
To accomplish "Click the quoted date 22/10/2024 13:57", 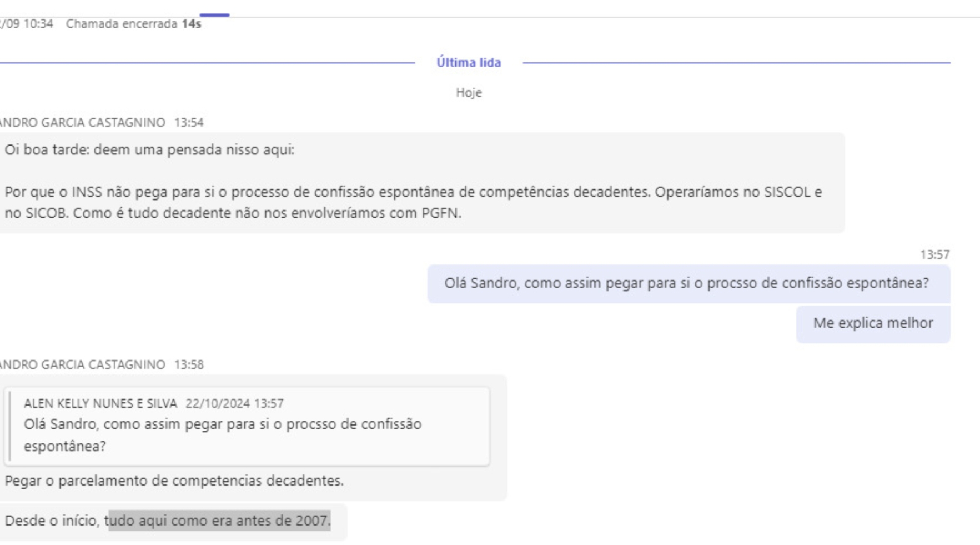I will [234, 403].
